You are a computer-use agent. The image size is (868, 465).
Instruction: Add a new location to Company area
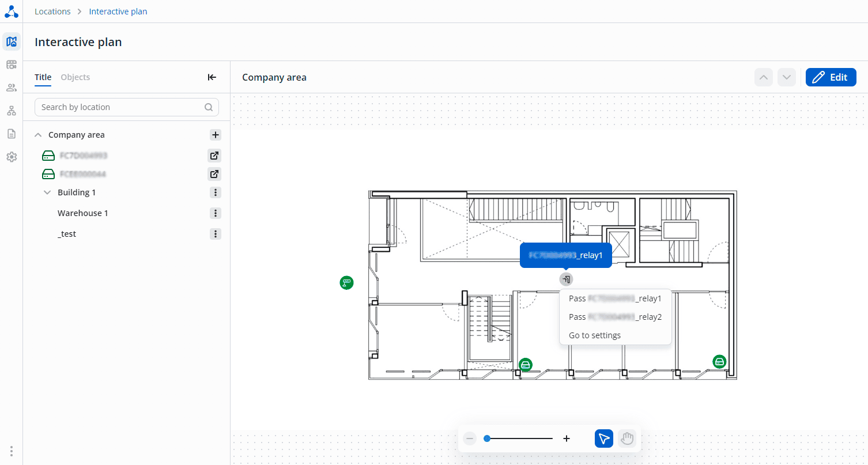pyautogui.click(x=216, y=135)
